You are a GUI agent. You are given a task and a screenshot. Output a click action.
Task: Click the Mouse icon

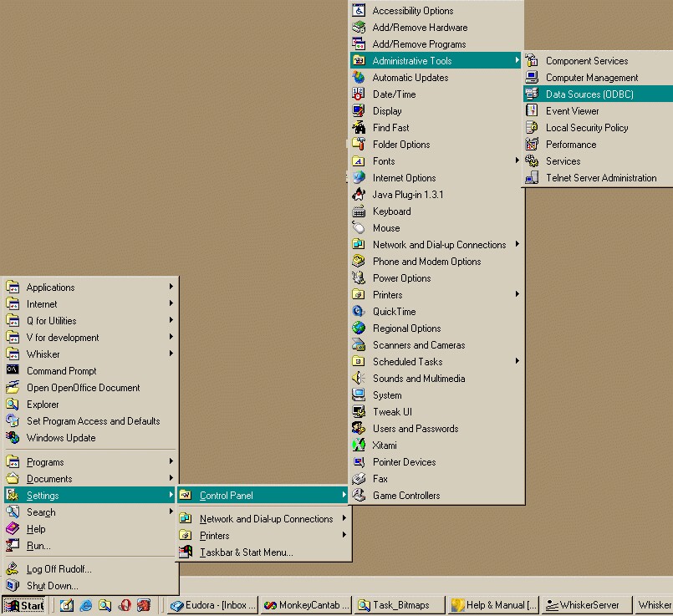coord(359,228)
